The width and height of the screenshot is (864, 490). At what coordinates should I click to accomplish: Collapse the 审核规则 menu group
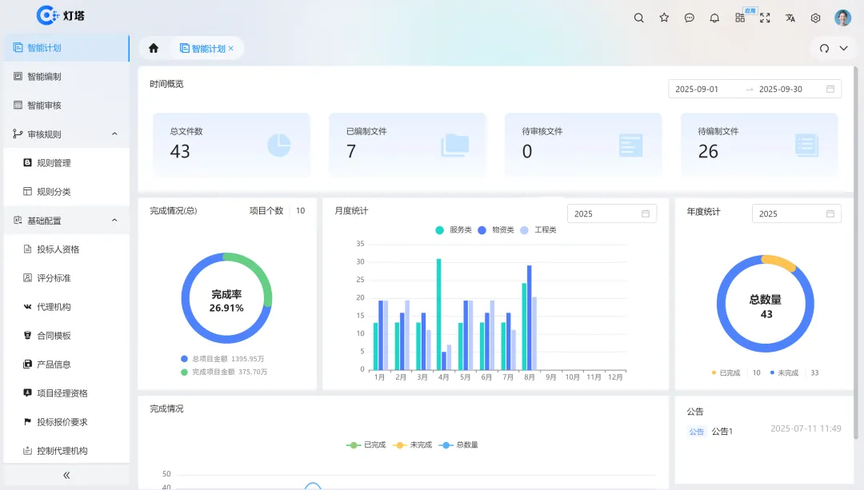pyautogui.click(x=114, y=134)
